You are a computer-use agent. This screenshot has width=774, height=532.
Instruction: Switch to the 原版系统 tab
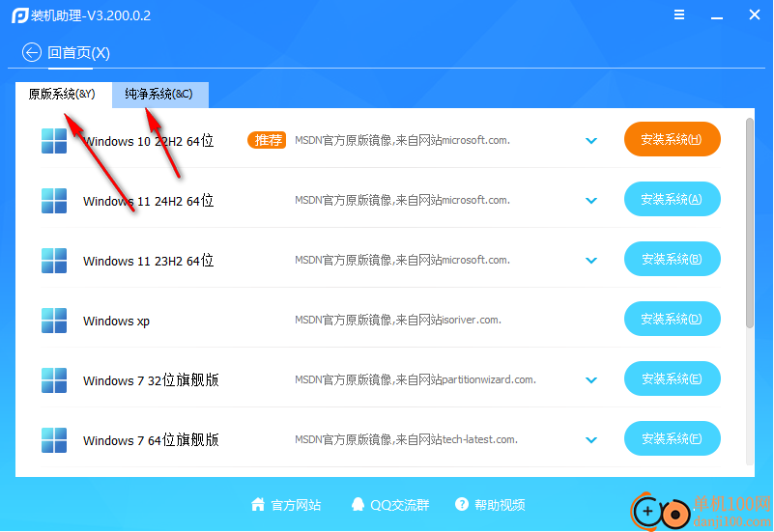[x=63, y=95]
